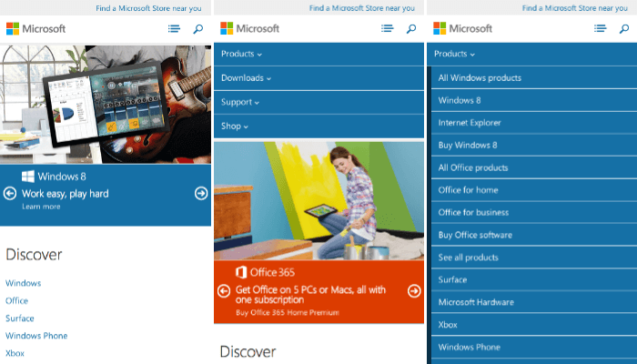Select All Windows products menu entry
Image resolution: width=637 pixels, height=364 pixels.
point(534,78)
